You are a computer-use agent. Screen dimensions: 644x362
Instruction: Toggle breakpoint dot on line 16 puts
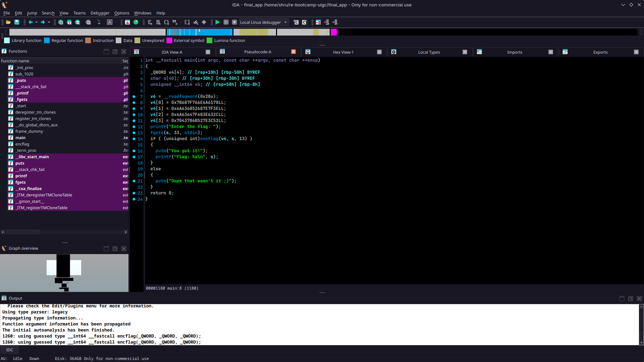[134, 151]
